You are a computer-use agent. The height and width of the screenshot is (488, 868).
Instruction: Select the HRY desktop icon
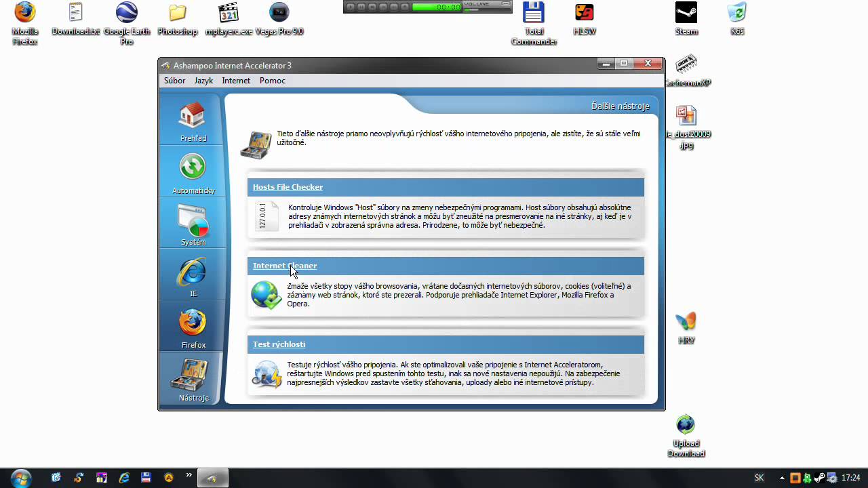click(x=686, y=328)
